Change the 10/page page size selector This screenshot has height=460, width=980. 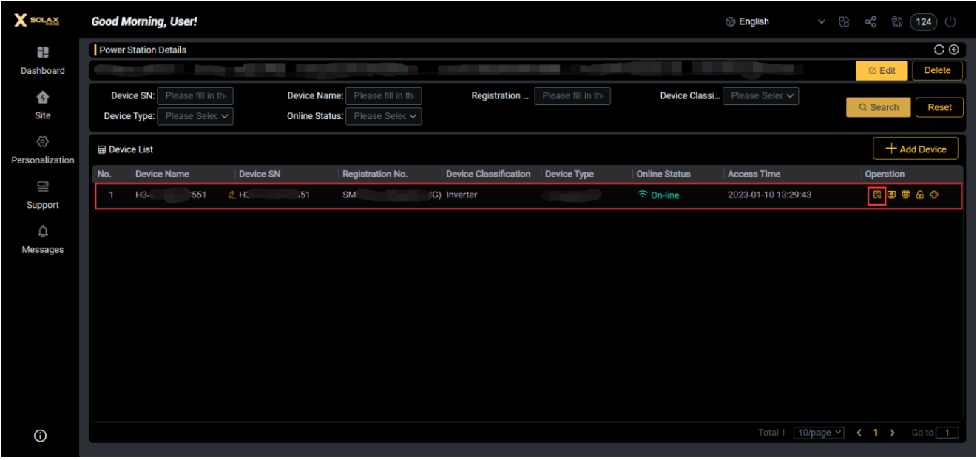pyautogui.click(x=818, y=433)
